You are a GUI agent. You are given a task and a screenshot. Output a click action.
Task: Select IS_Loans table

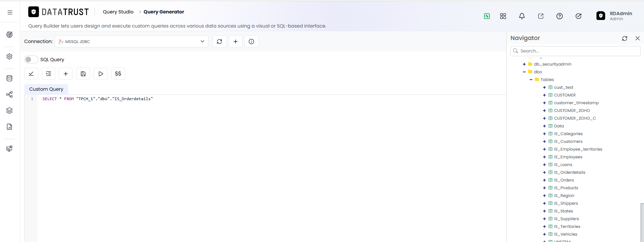563,165
